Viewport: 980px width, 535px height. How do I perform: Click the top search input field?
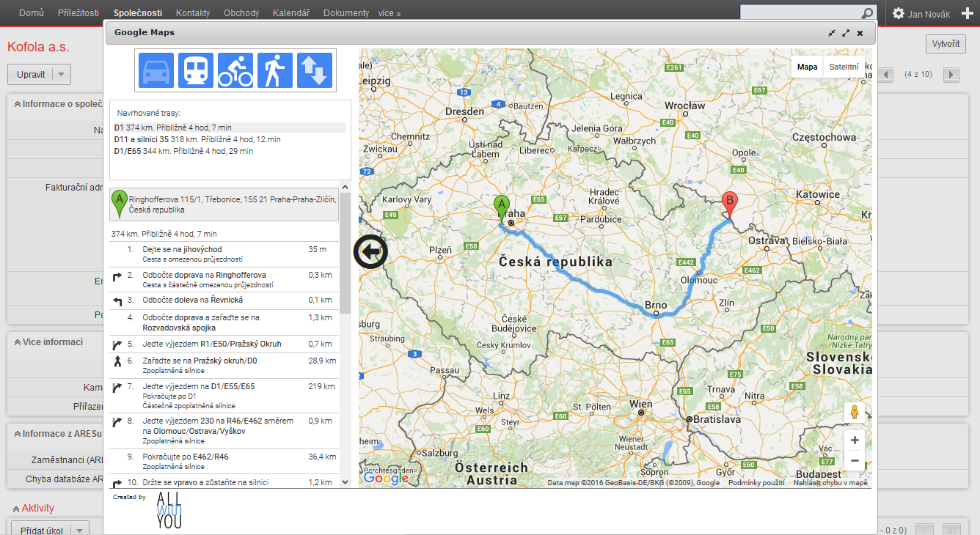tap(800, 13)
